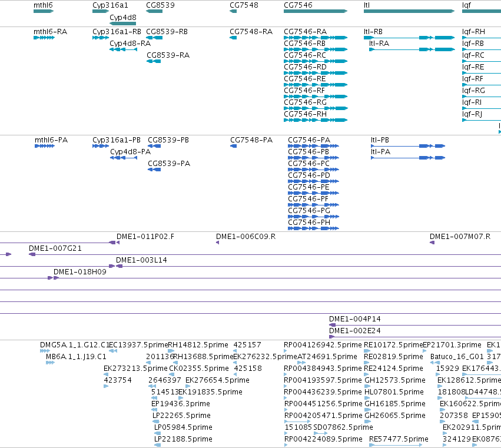Click EST MB6A.1_1.J19.C1 label
Image resolution: width=501 pixels, height=448 pixels.
[76, 357]
